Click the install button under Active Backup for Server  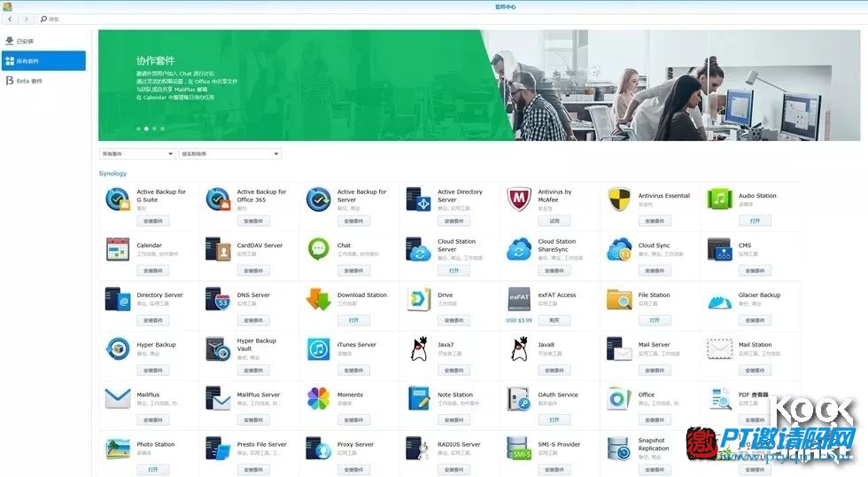353,221
